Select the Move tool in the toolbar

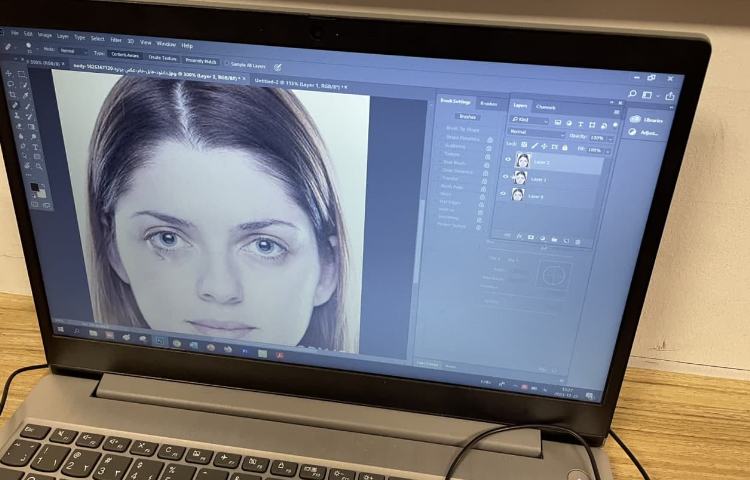click(x=10, y=73)
